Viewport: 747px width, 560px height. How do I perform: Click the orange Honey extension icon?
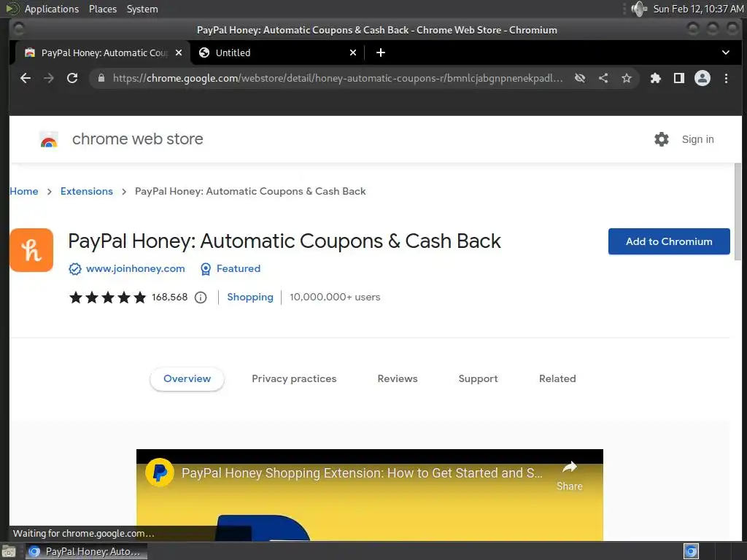pyautogui.click(x=31, y=250)
